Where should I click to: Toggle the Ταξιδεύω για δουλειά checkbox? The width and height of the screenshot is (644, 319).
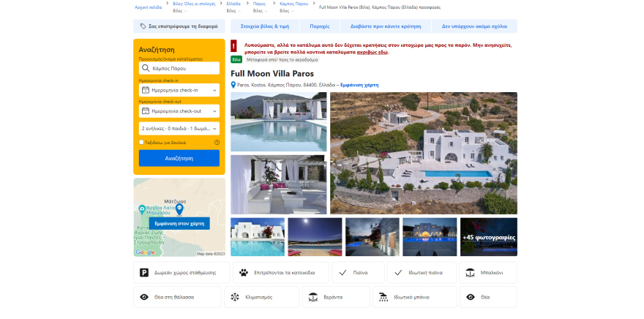(141, 143)
